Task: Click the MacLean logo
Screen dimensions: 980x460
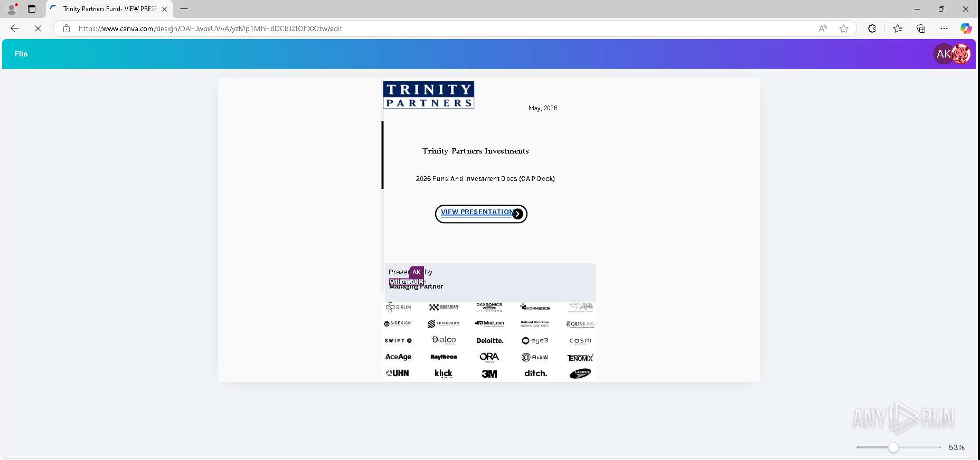Action: coord(489,323)
